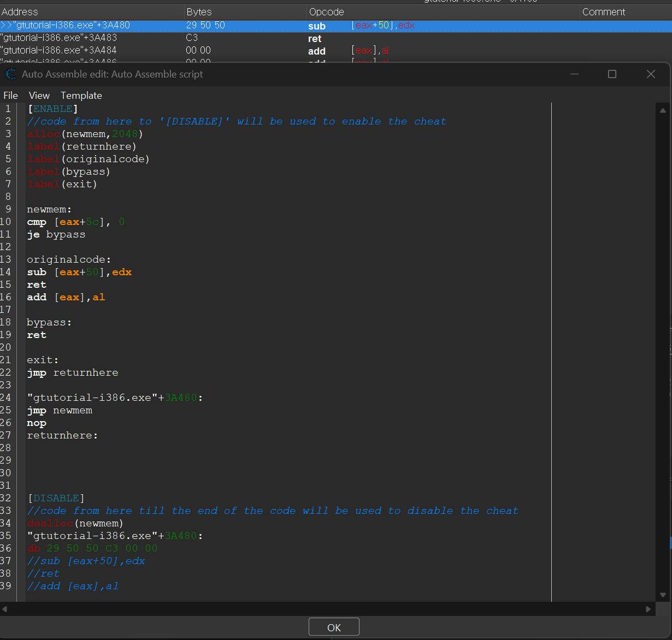
Task: Close the Auto Assemble script window
Action: click(x=651, y=74)
